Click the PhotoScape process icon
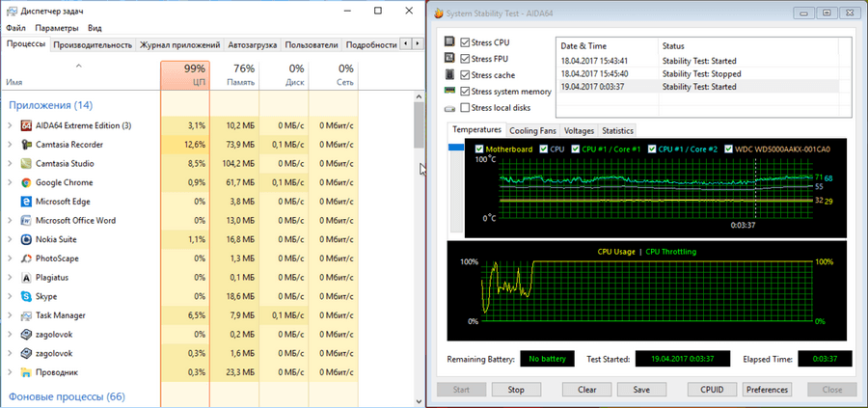 pos(25,258)
